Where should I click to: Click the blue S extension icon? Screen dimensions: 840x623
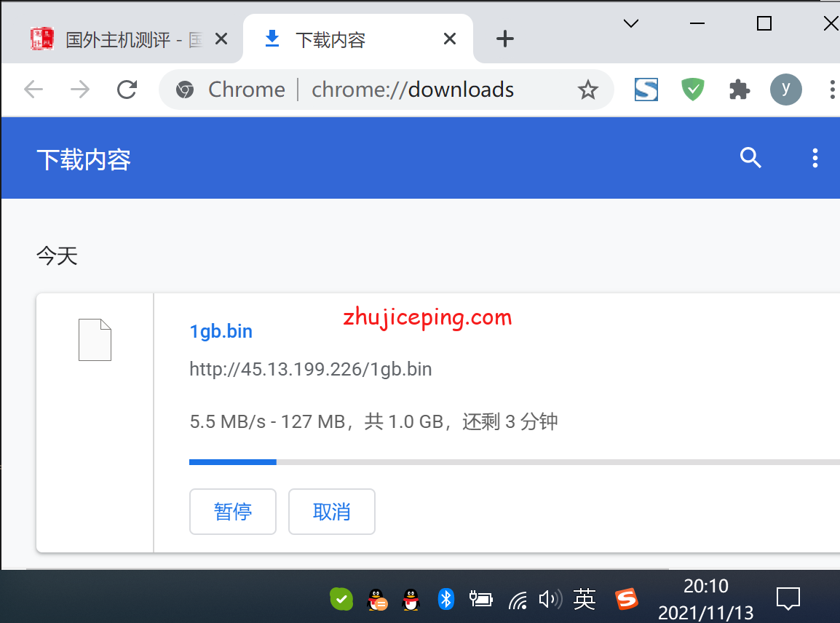(646, 90)
